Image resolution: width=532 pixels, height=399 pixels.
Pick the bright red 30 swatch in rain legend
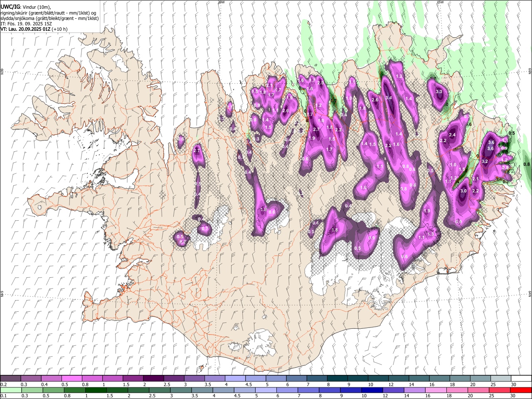[521, 390]
